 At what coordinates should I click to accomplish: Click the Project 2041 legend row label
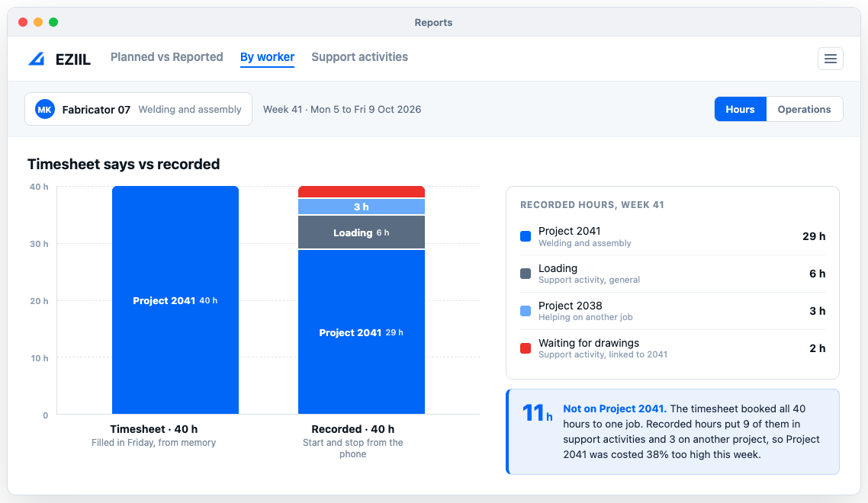click(x=570, y=231)
